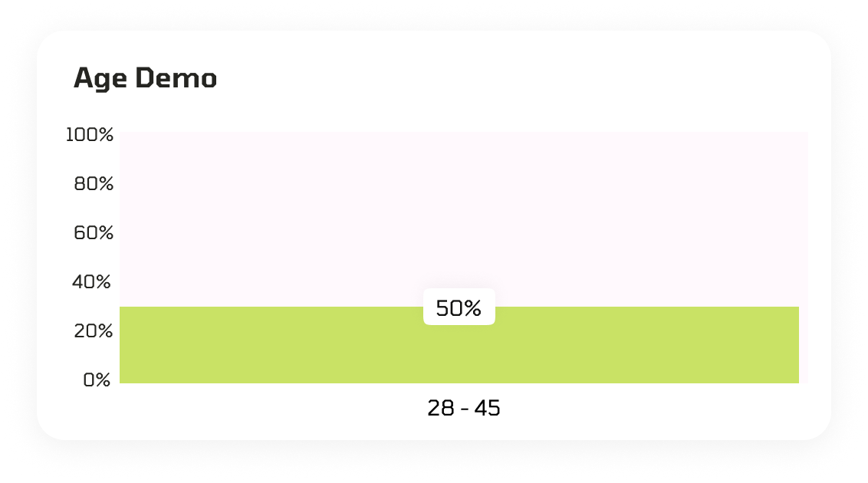Click green bar right of the 50% badge
The image size is (868, 483).
tap(646, 345)
